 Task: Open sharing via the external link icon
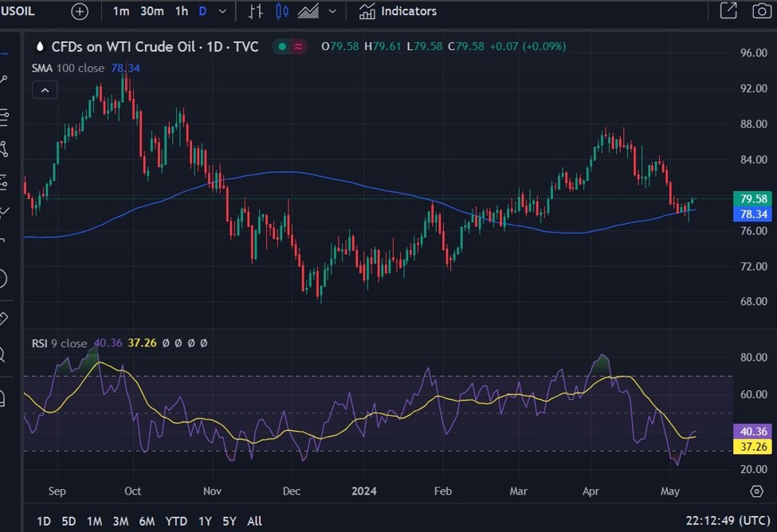point(729,11)
